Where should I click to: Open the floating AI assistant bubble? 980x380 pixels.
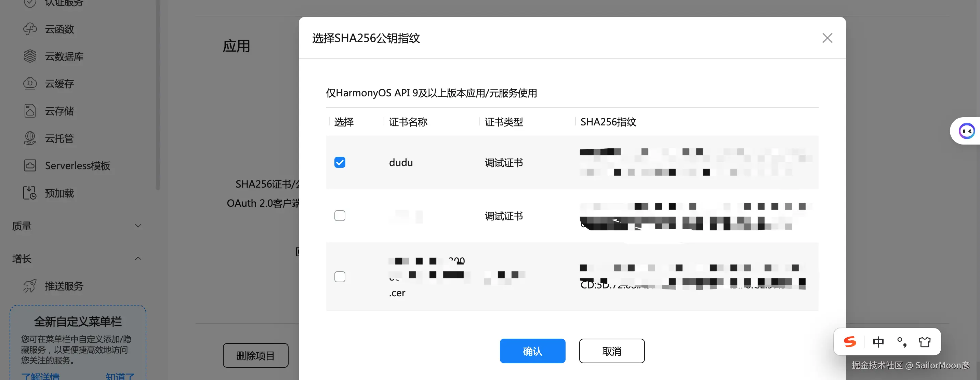(967, 131)
